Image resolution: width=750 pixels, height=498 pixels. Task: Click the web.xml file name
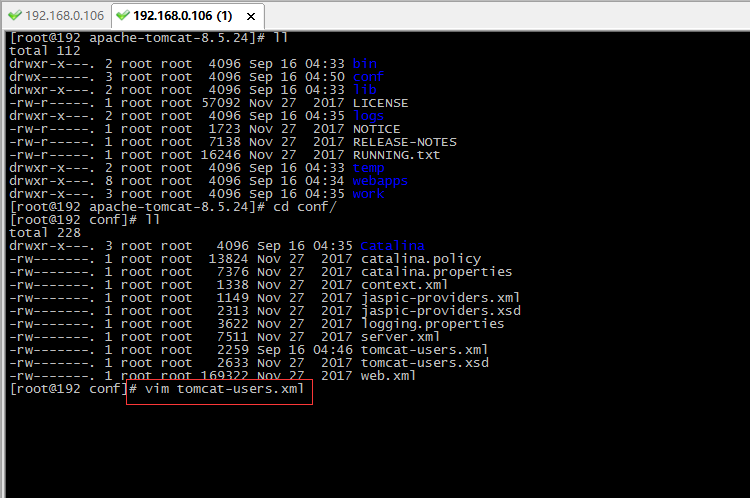[388, 376]
